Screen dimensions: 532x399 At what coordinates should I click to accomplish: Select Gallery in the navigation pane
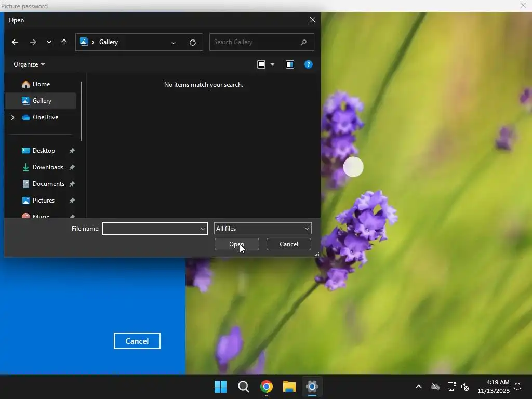pyautogui.click(x=41, y=101)
